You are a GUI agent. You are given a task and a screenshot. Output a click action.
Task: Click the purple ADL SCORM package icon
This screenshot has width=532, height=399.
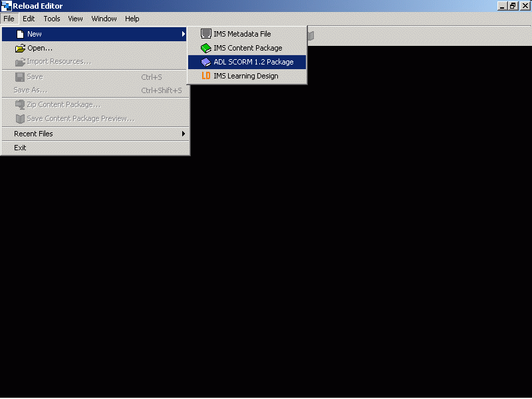[x=206, y=62]
